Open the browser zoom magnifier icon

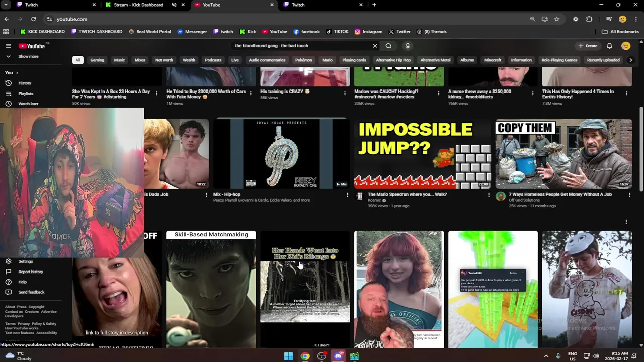(x=532, y=19)
